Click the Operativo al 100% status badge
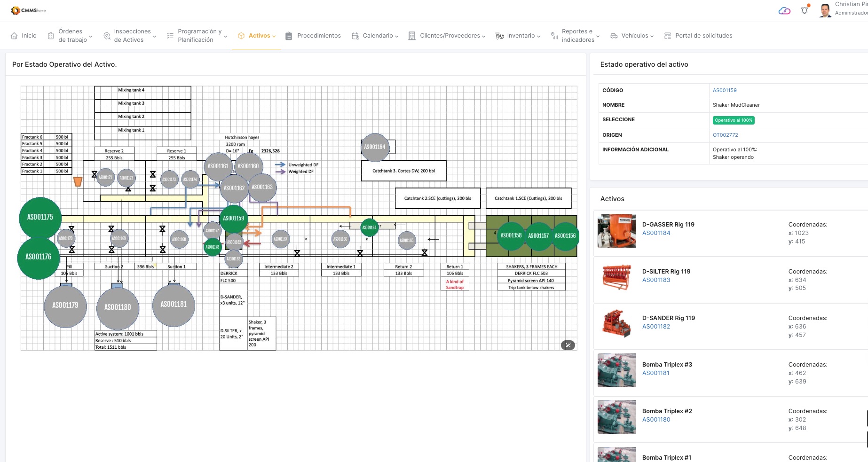Image resolution: width=868 pixels, height=462 pixels. pos(734,120)
